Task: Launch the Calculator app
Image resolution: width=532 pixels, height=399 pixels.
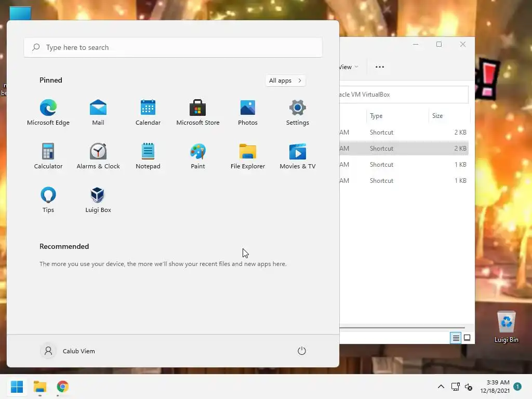Action: coord(48,156)
